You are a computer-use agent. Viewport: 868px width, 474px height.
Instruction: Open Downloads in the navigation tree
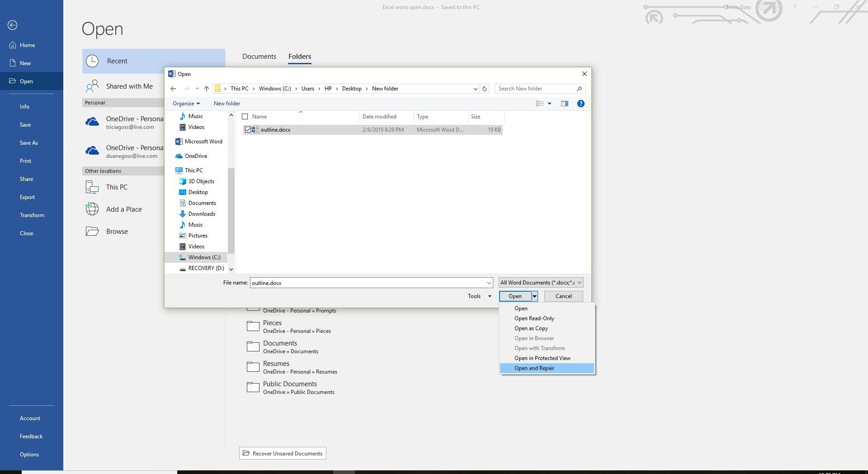(201, 214)
